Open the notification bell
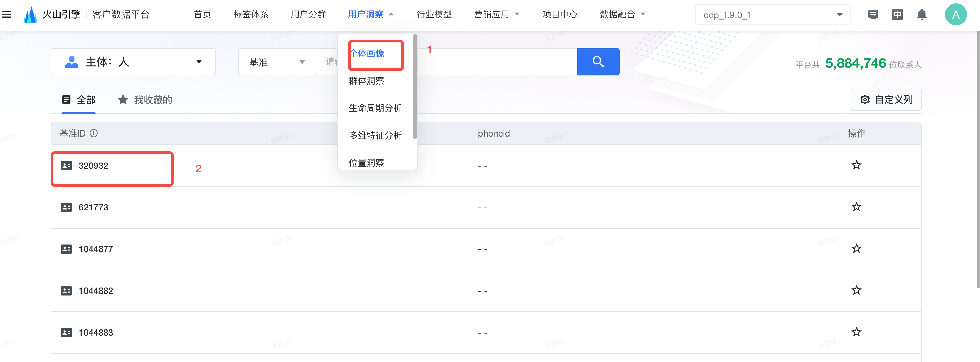980x362 pixels. click(x=921, y=15)
